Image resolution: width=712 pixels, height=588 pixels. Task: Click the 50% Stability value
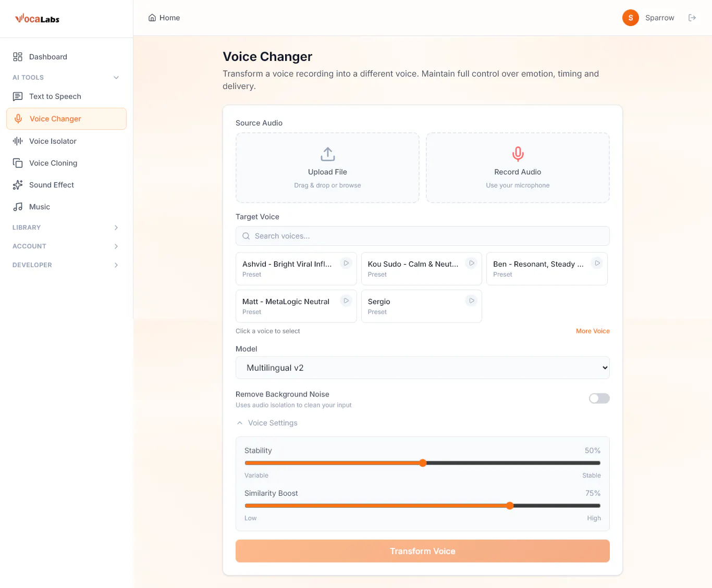(593, 451)
